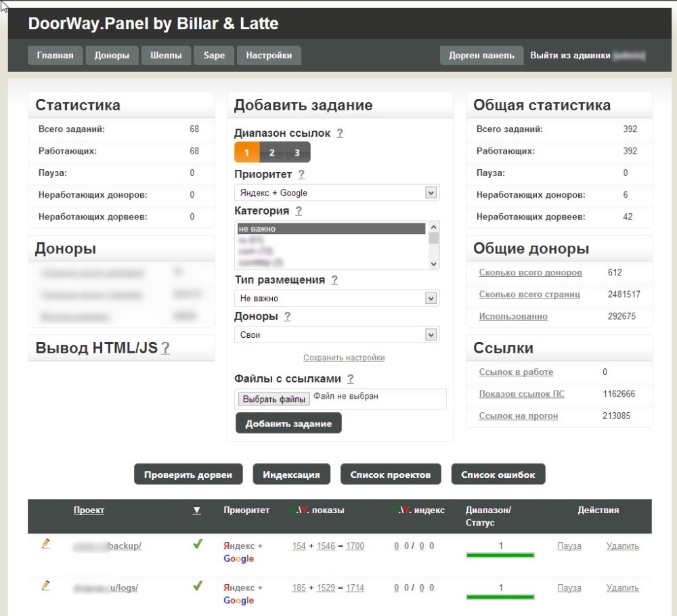Screen dimensions: 677x616
Task: Expand the Приоритет dropdown with Яндекс + Google
Action: point(336,193)
